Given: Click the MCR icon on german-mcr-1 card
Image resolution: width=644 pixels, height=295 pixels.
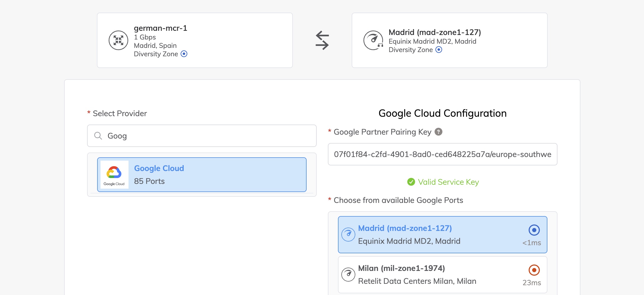Looking at the screenshot, I should 119,40.
